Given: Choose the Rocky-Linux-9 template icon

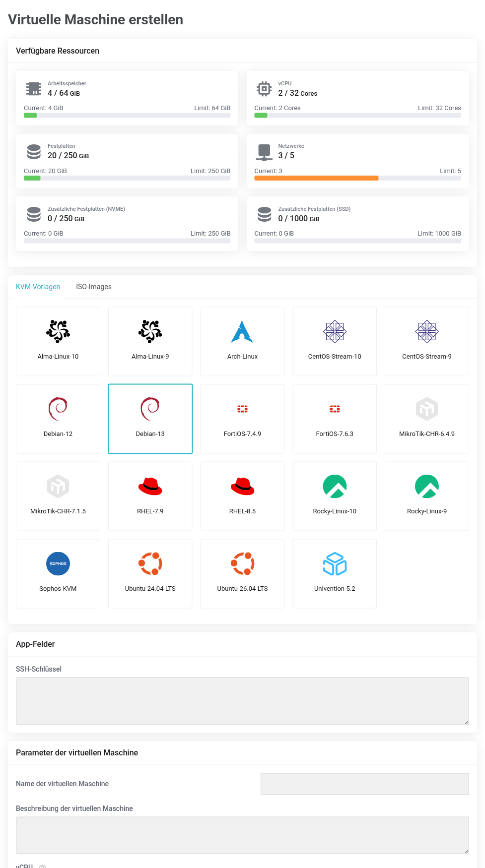Looking at the screenshot, I should pos(427,486).
